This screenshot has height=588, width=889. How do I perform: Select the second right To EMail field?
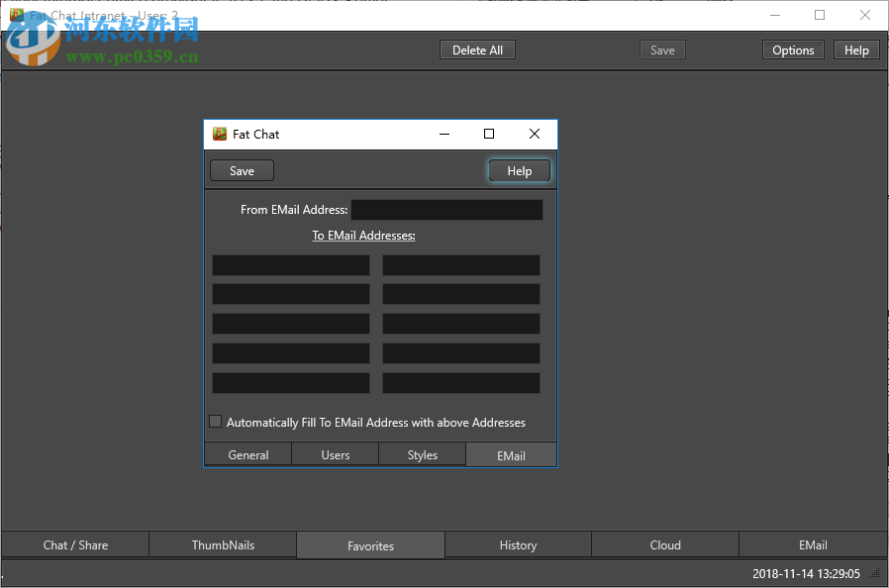(461, 294)
